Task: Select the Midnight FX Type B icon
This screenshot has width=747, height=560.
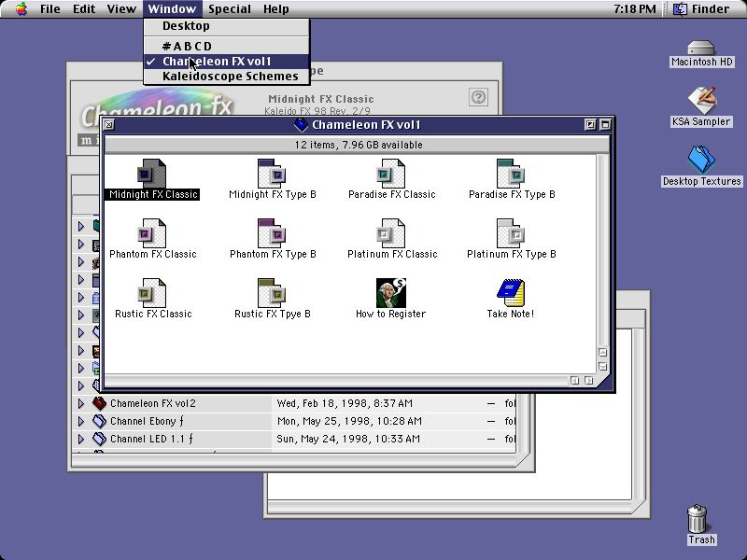Action: coord(272,174)
